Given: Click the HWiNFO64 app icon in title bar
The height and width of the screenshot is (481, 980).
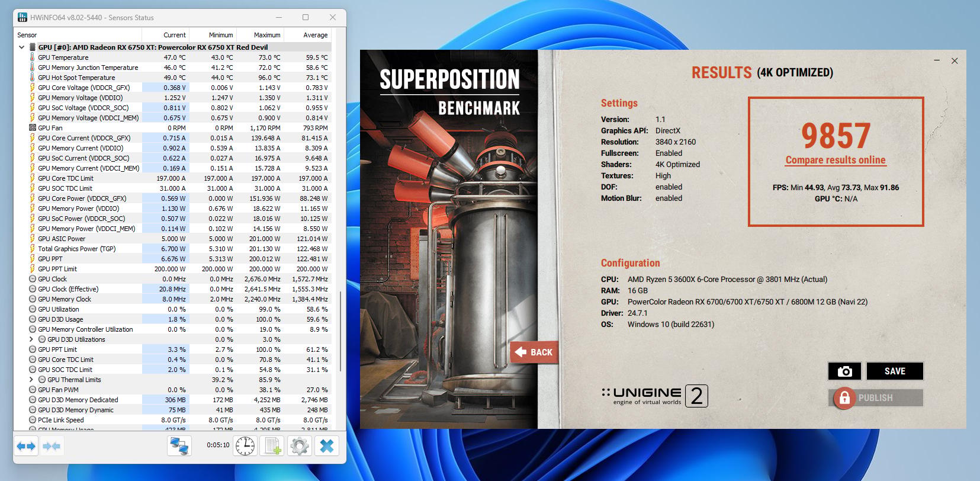Looking at the screenshot, I should (x=23, y=17).
